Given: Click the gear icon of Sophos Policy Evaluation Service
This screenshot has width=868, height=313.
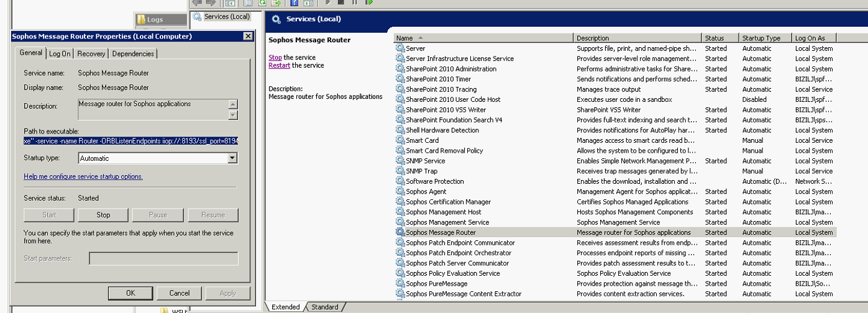Looking at the screenshot, I should click(x=400, y=273).
